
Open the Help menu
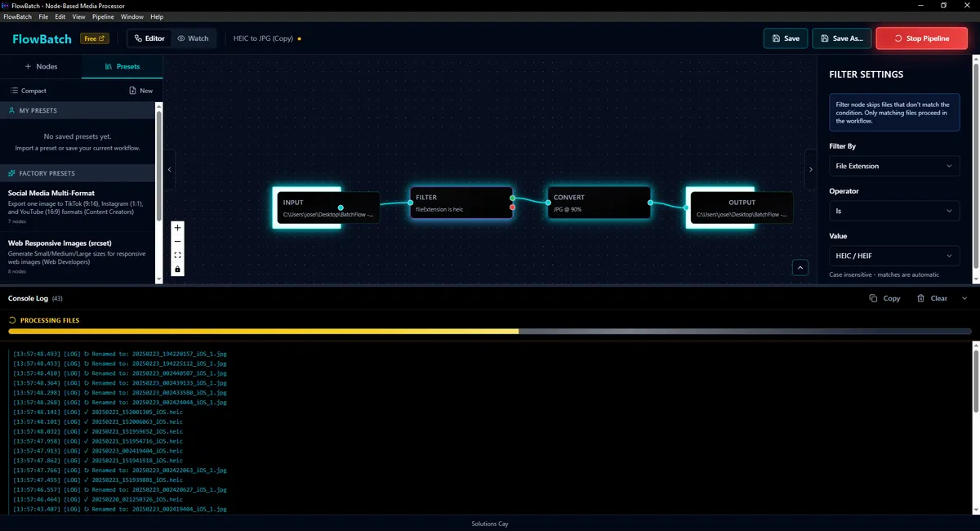(157, 16)
